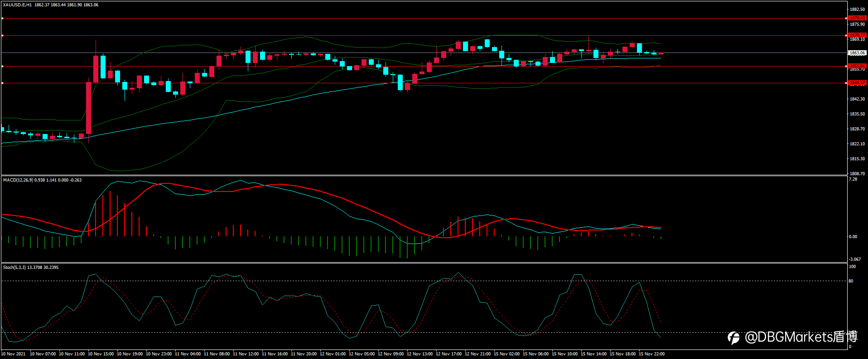Screen dimensions: 868x359
Task: Click the MACD scale value -3.067
Action: tap(854, 259)
